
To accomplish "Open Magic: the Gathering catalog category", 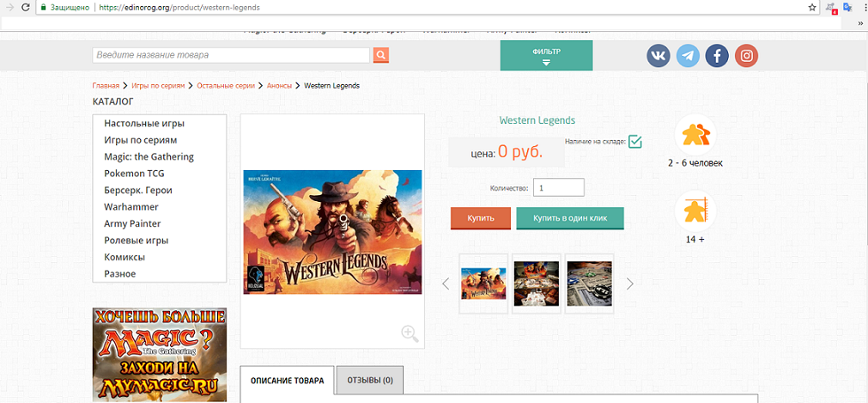I will [x=149, y=156].
